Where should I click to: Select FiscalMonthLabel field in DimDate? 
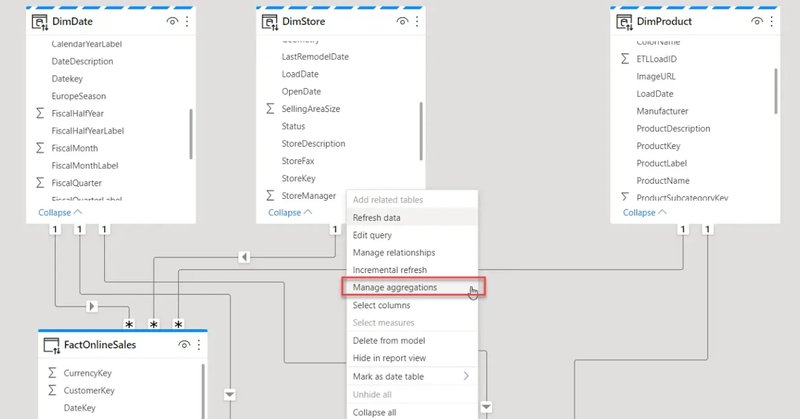coord(85,165)
